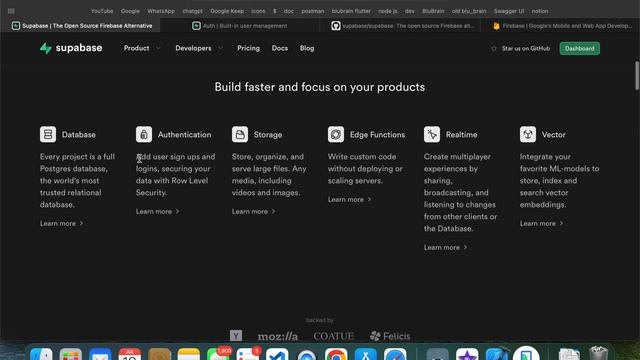Open the blubrain flutter bookmark
Viewport: 640px width, 360px height.
(351, 11)
